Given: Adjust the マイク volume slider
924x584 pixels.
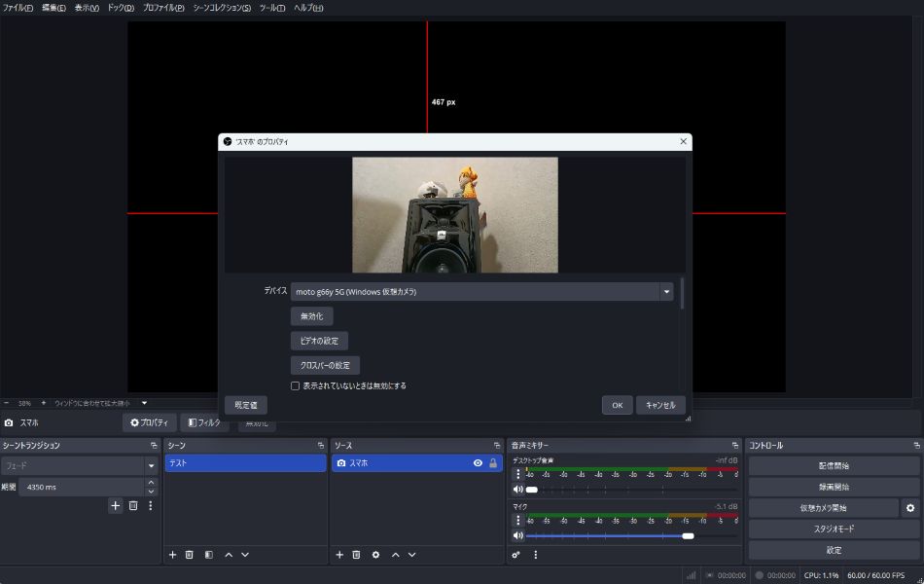Looking at the screenshot, I should [x=688, y=535].
